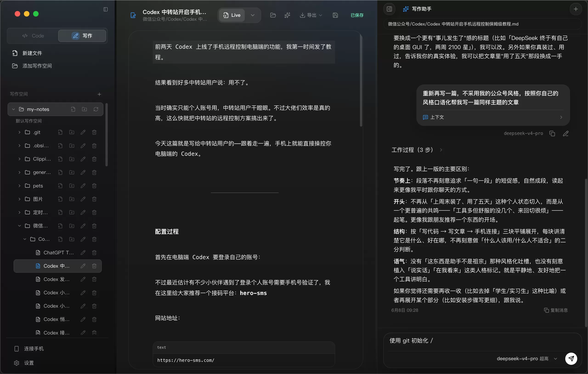Viewport: 588px width, 374px height.
Task: Expand the .git folder
Action: (19, 132)
